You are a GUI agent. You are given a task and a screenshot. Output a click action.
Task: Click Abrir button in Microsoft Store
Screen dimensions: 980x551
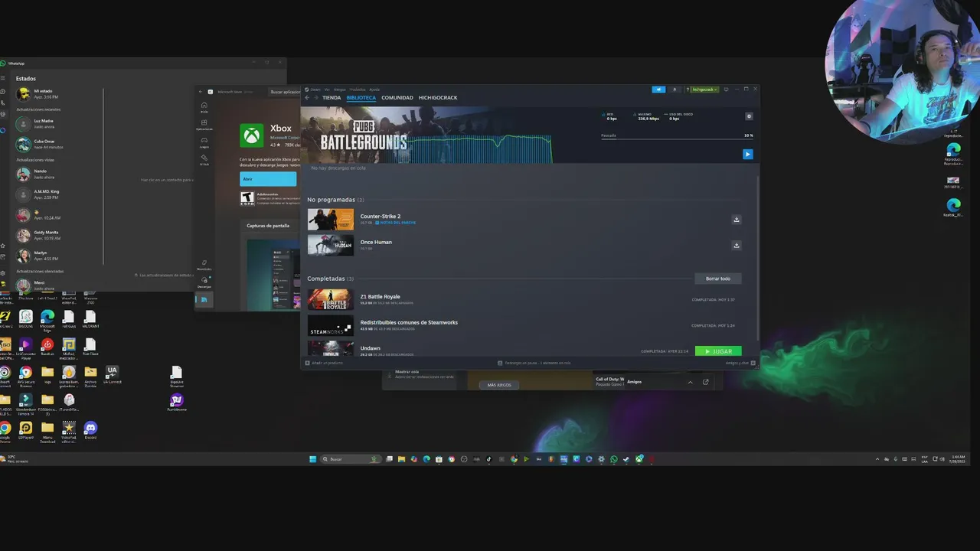click(268, 179)
